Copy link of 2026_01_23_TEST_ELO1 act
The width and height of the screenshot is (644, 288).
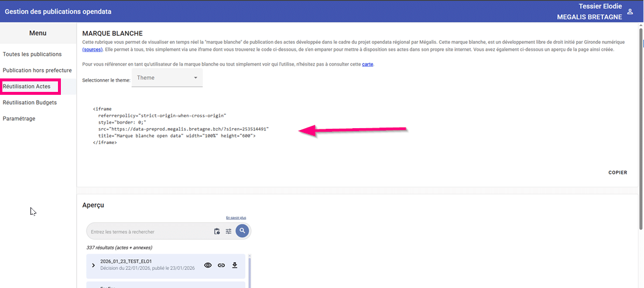[x=221, y=265]
